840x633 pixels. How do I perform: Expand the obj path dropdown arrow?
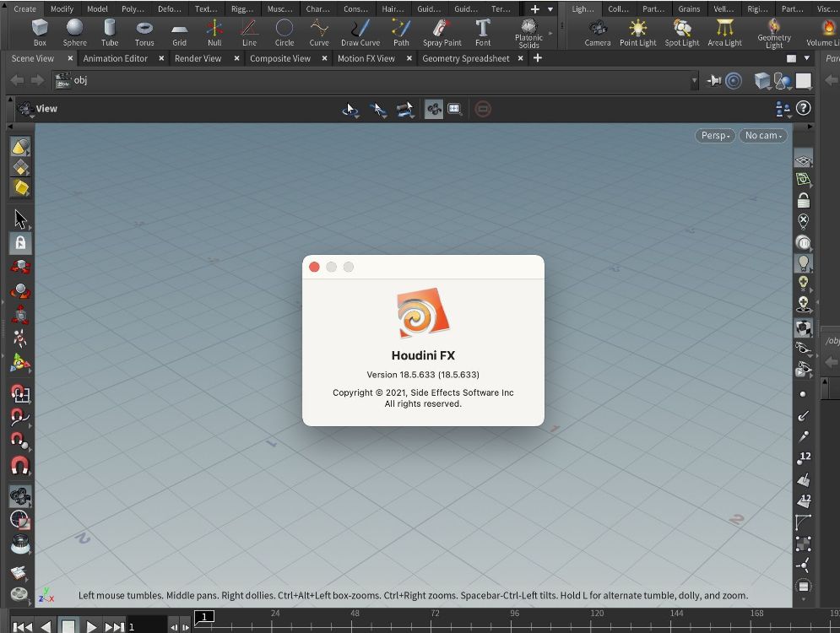pyautogui.click(x=694, y=81)
